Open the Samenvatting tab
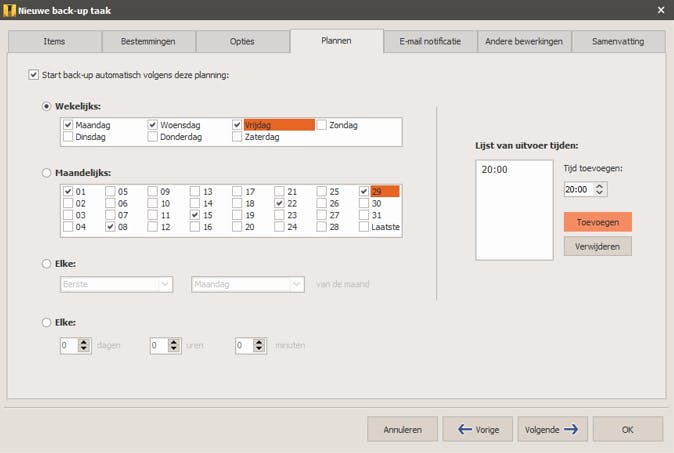 click(x=618, y=41)
